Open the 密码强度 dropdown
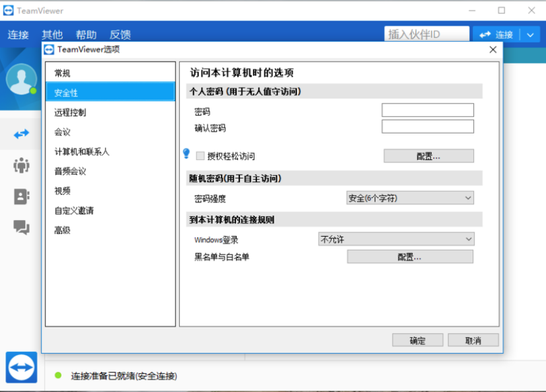 click(x=410, y=198)
